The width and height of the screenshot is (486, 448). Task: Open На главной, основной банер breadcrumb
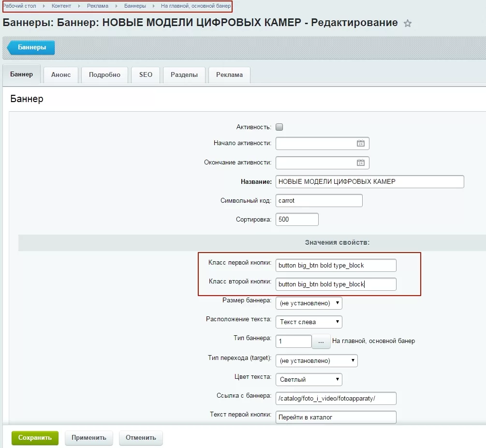point(196,6)
